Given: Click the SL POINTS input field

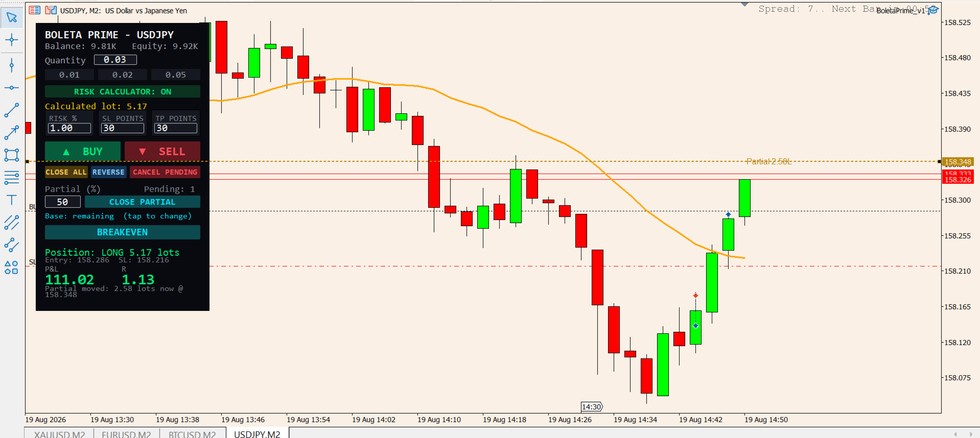Looking at the screenshot, I should (x=123, y=128).
